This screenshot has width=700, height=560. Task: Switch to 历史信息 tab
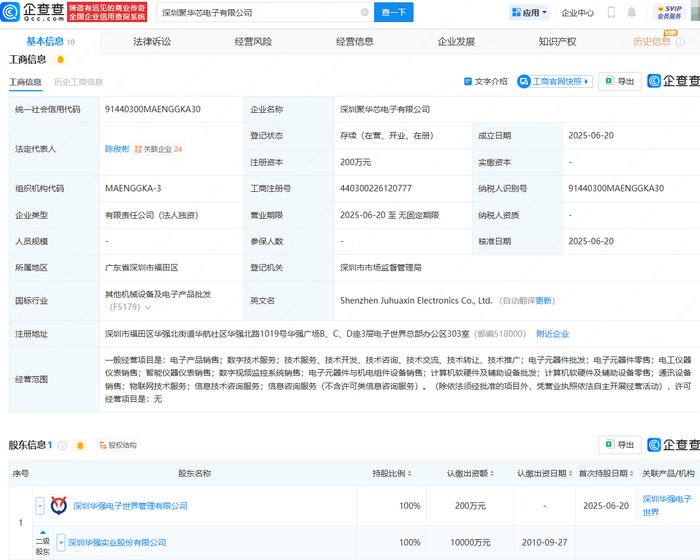[x=652, y=42]
